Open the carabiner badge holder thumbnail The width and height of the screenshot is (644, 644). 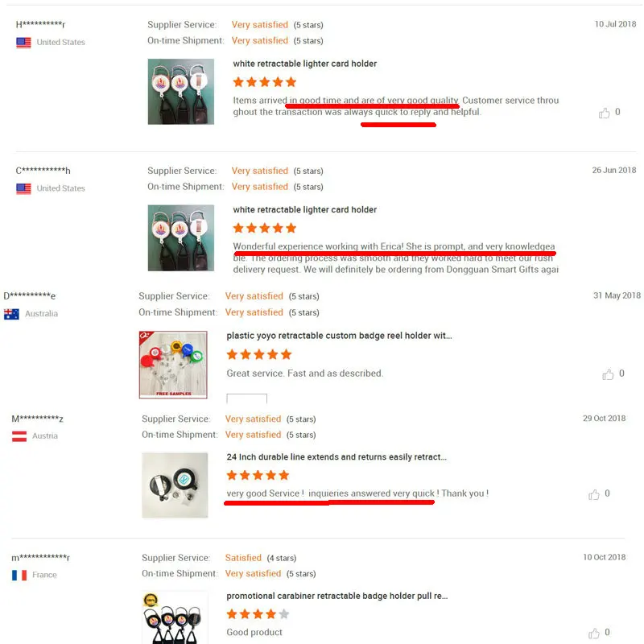point(175,617)
